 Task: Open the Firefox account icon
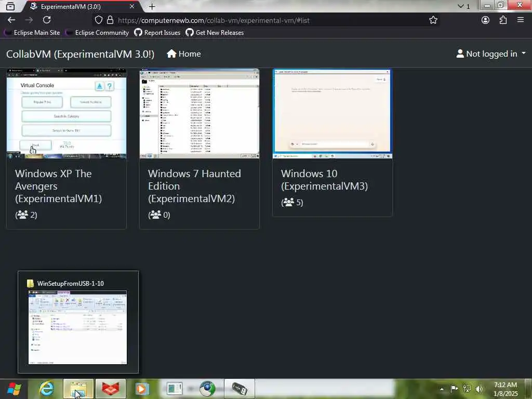pyautogui.click(x=486, y=20)
